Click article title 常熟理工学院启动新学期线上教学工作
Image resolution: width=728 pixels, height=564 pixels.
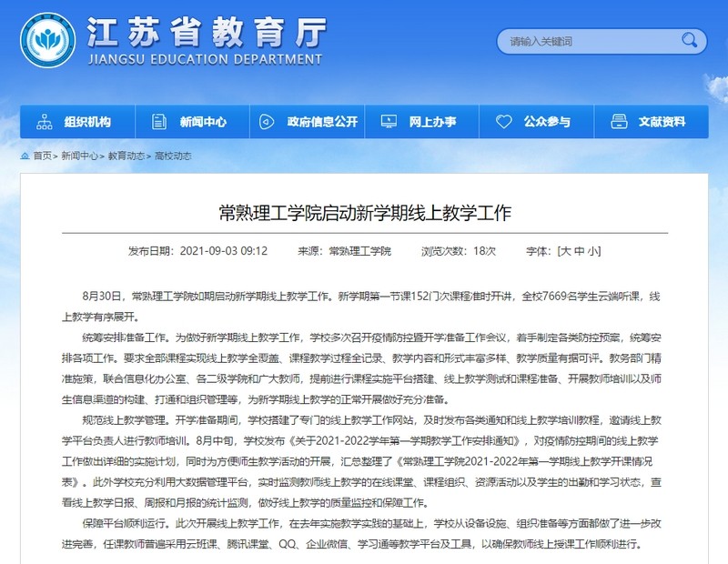coord(365,213)
